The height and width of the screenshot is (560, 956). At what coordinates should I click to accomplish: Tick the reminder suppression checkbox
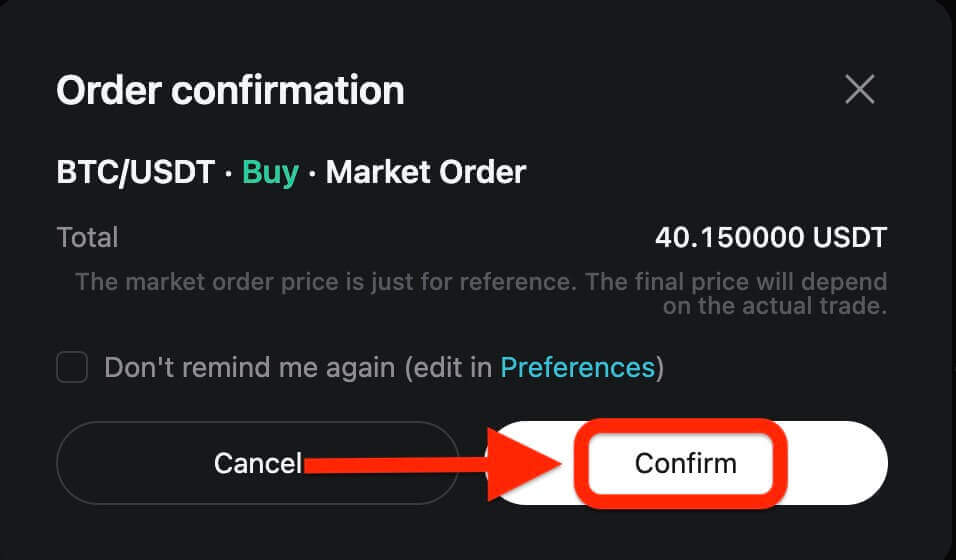pyautogui.click(x=72, y=368)
